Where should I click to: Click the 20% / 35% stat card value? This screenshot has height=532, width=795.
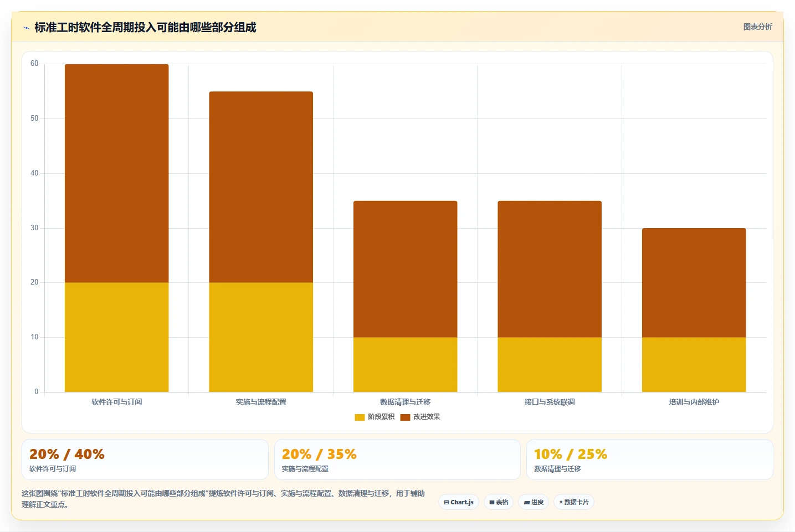point(319,454)
